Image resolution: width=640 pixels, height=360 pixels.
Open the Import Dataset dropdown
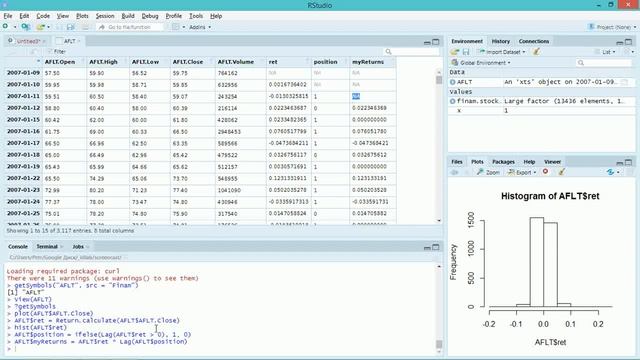(502, 52)
